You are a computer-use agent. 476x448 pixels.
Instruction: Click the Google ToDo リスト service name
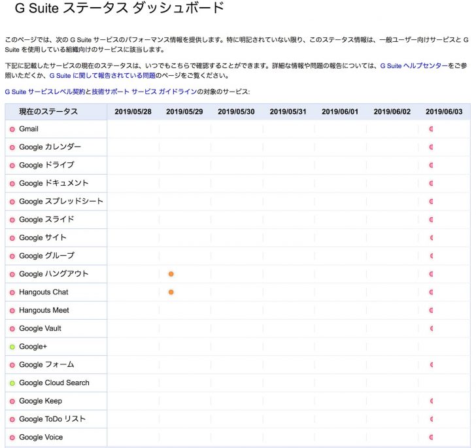[x=52, y=419]
